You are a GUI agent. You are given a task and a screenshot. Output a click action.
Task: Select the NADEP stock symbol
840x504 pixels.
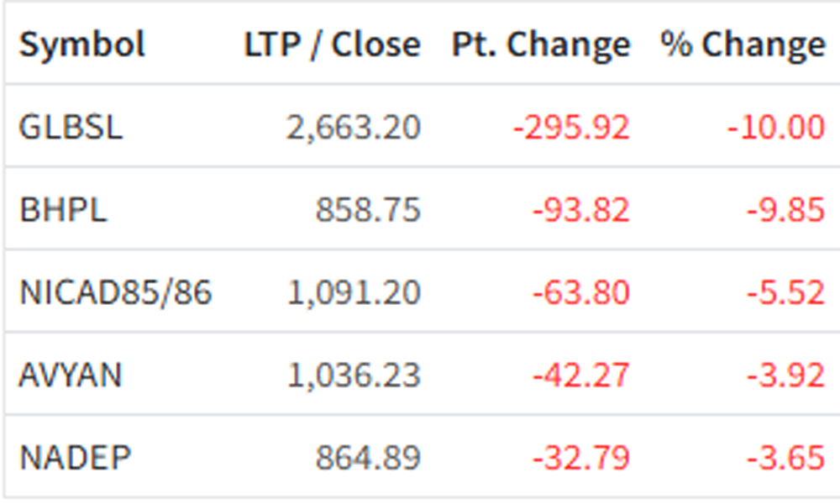tap(75, 457)
